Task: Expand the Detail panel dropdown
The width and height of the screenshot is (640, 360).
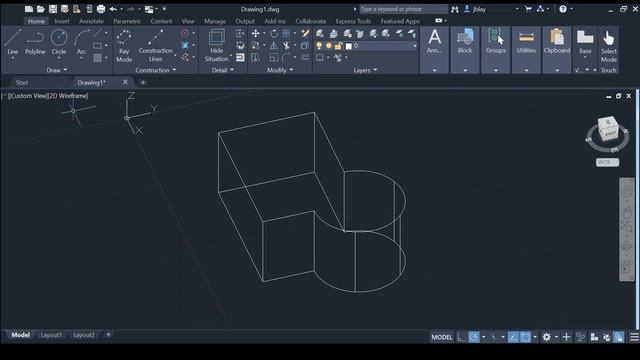Action: coord(223,70)
